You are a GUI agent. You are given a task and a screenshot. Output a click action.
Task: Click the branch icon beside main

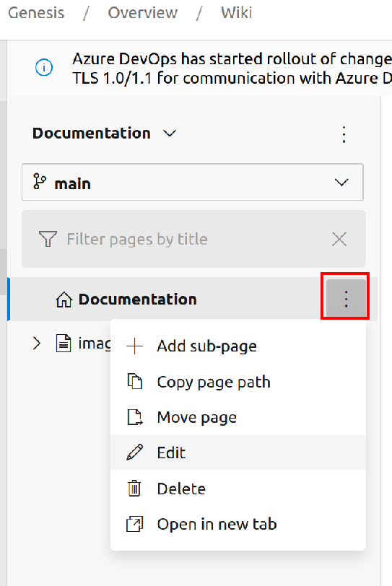tap(39, 182)
